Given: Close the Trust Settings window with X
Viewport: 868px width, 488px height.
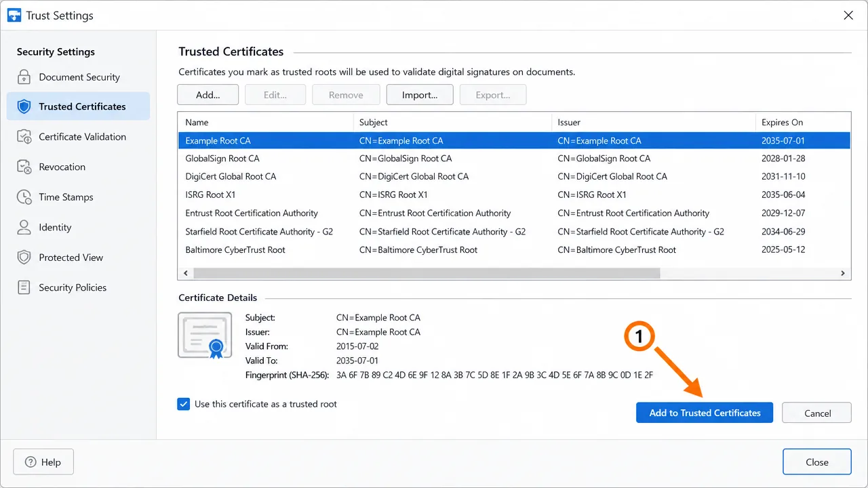Looking at the screenshot, I should [x=848, y=15].
